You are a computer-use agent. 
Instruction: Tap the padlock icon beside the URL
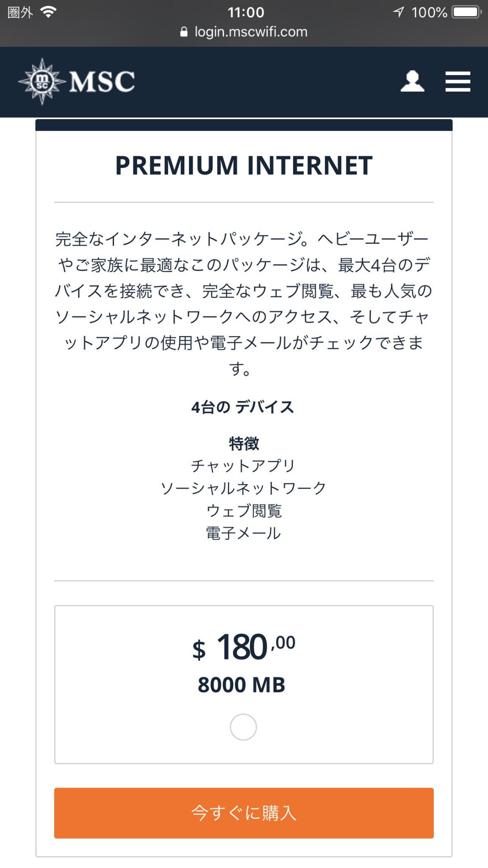(184, 32)
